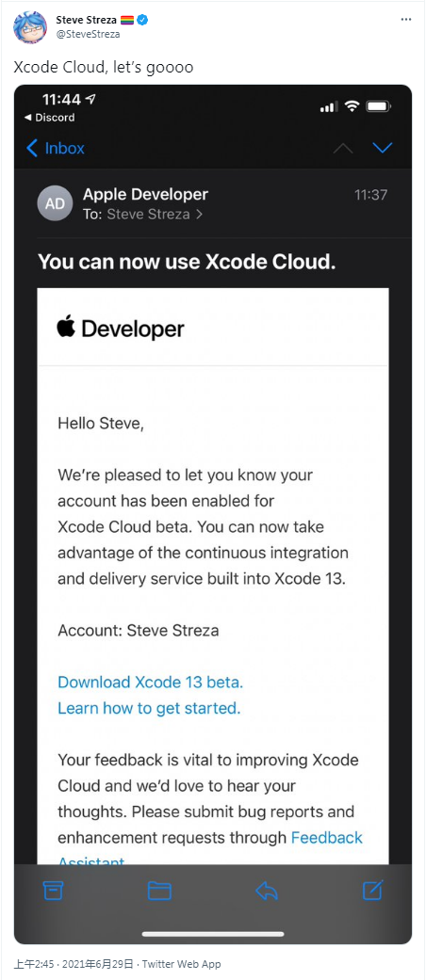Viewport: 426px width, 980px height.
Task: Tap the Inbox back chevron
Action: click(33, 148)
